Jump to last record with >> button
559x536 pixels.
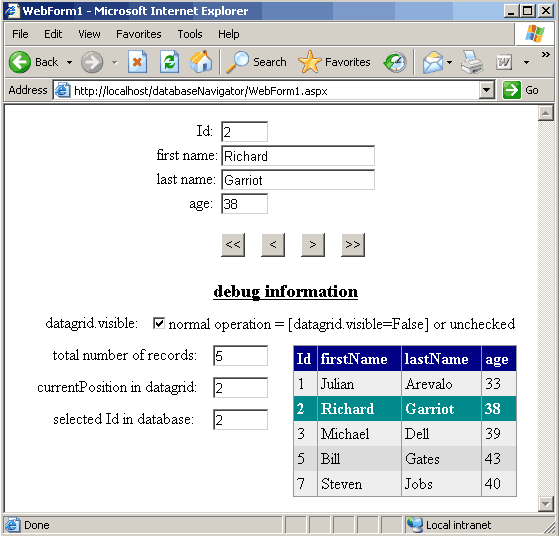point(353,245)
